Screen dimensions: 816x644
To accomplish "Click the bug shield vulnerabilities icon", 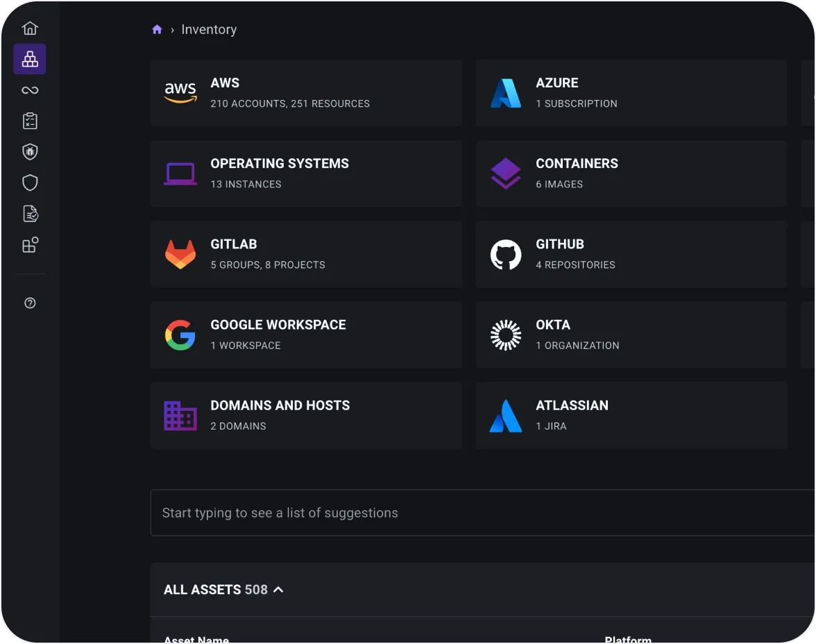I will (x=30, y=152).
